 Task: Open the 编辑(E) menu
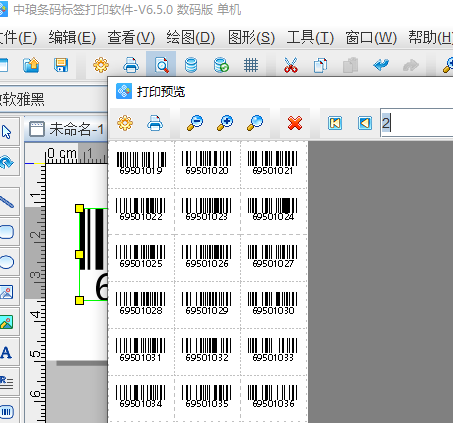tap(72, 37)
